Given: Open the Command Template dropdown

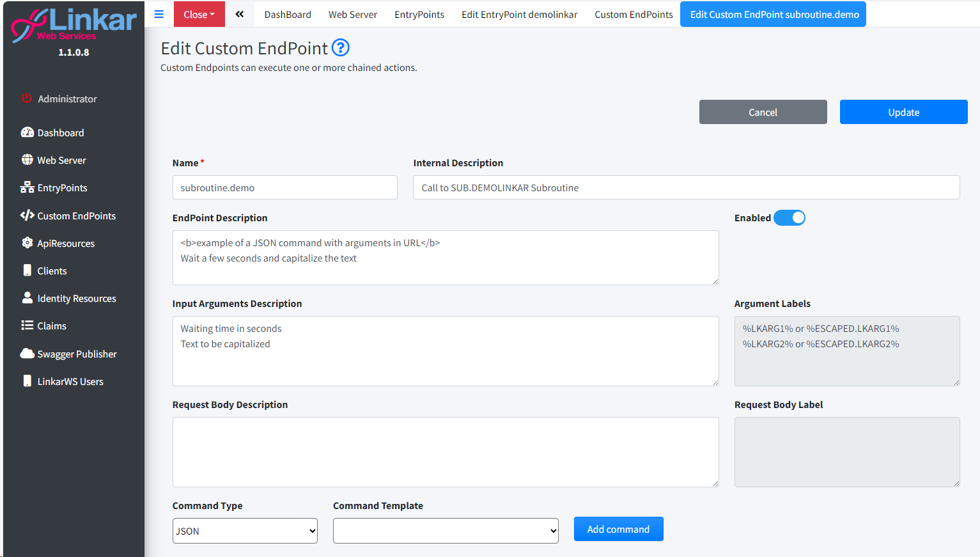Looking at the screenshot, I should click(x=446, y=531).
